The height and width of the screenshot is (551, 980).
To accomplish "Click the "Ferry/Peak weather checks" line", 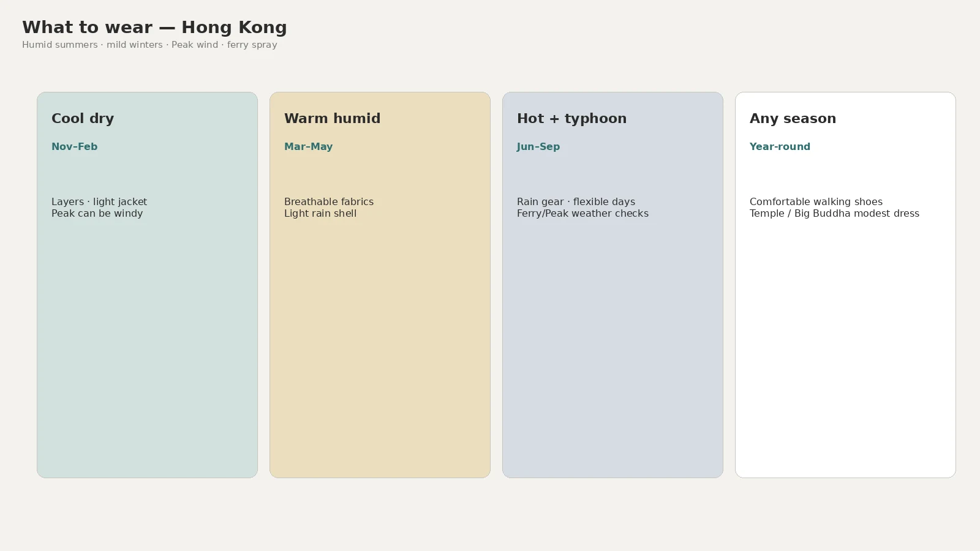I will pyautogui.click(x=582, y=213).
